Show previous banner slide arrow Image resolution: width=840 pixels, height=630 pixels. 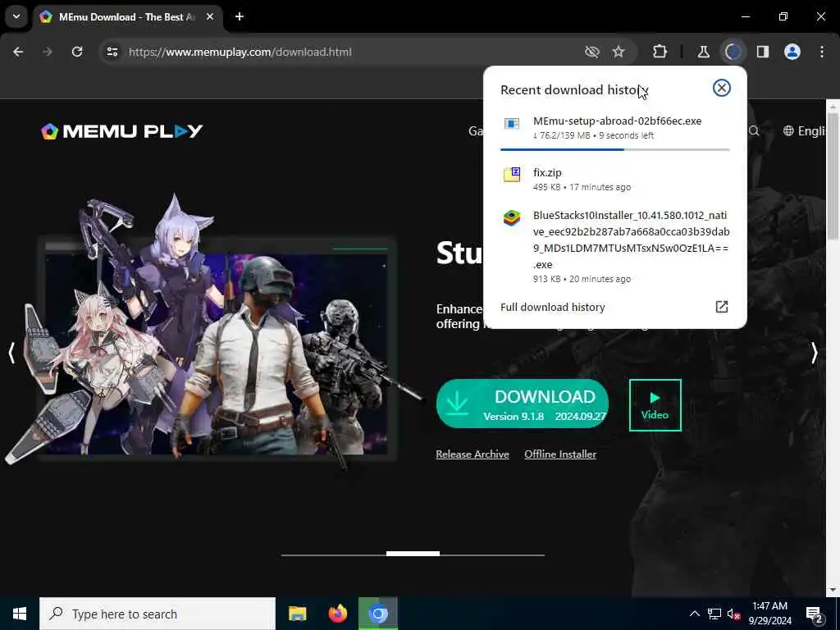click(x=11, y=353)
